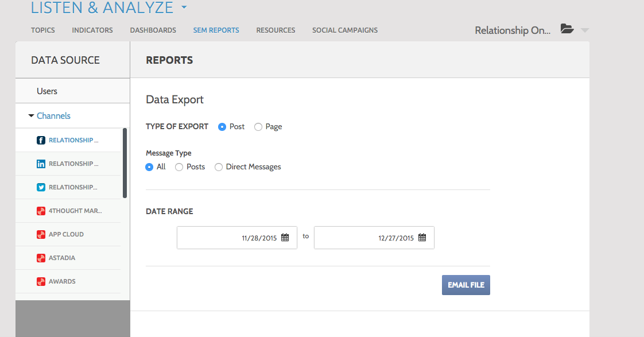This screenshot has width=644, height=337.
Task: Choose Direct Messages message type
Action: point(219,167)
